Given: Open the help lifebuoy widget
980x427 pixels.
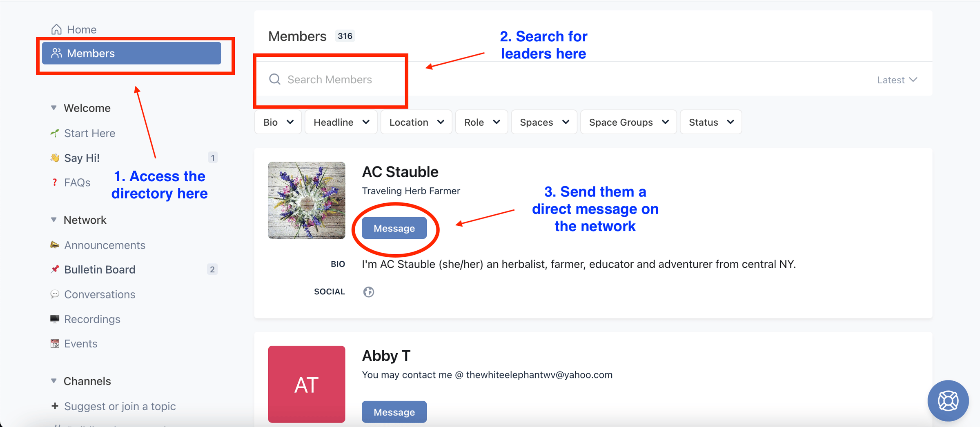Looking at the screenshot, I should point(948,401).
